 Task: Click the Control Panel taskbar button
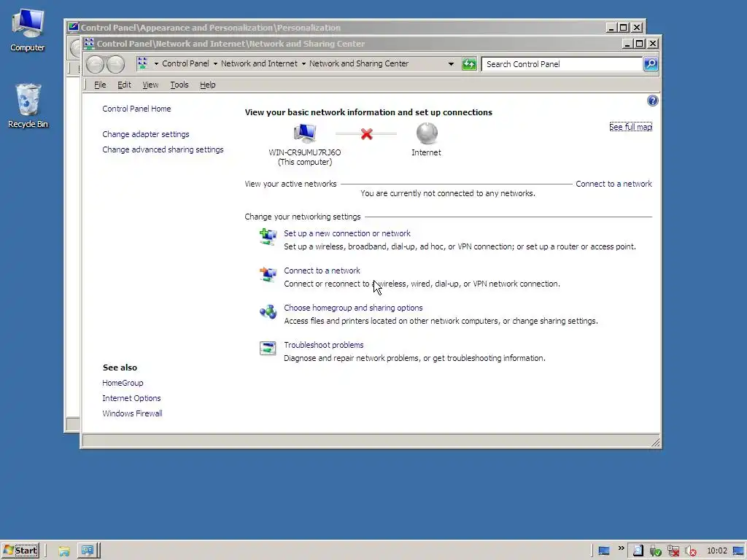pos(88,551)
